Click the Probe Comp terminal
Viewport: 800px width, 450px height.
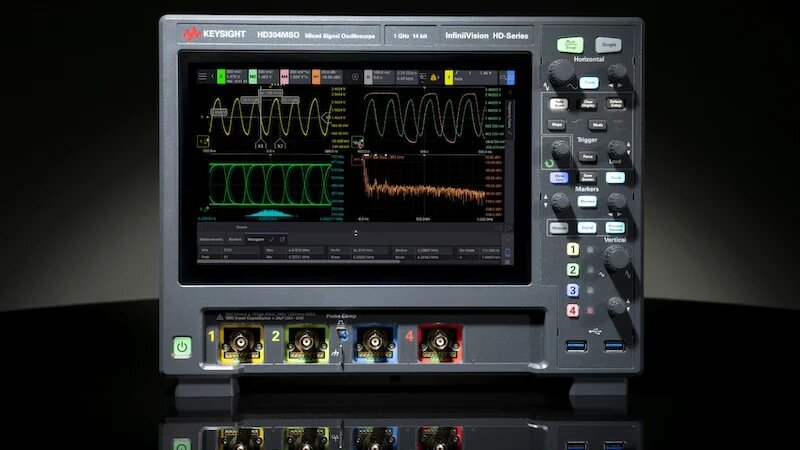click(x=342, y=334)
